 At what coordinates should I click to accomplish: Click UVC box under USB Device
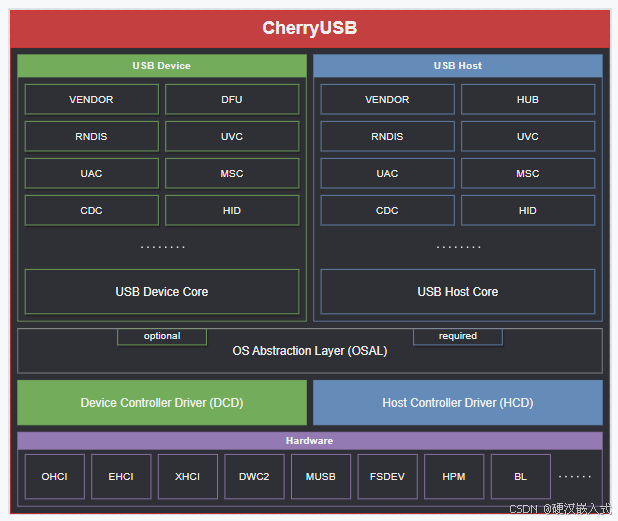point(232,136)
